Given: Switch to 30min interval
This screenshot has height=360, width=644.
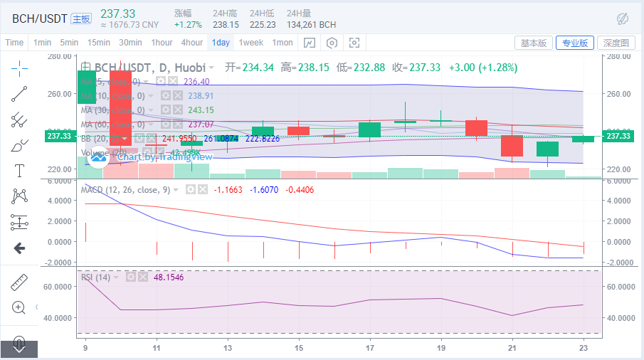Looking at the screenshot, I should click(130, 42).
